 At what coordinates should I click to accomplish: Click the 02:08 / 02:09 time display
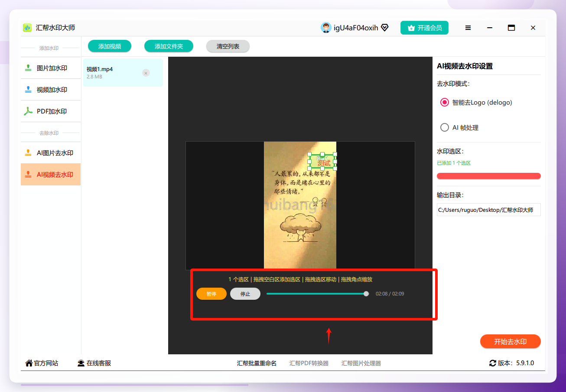390,294
